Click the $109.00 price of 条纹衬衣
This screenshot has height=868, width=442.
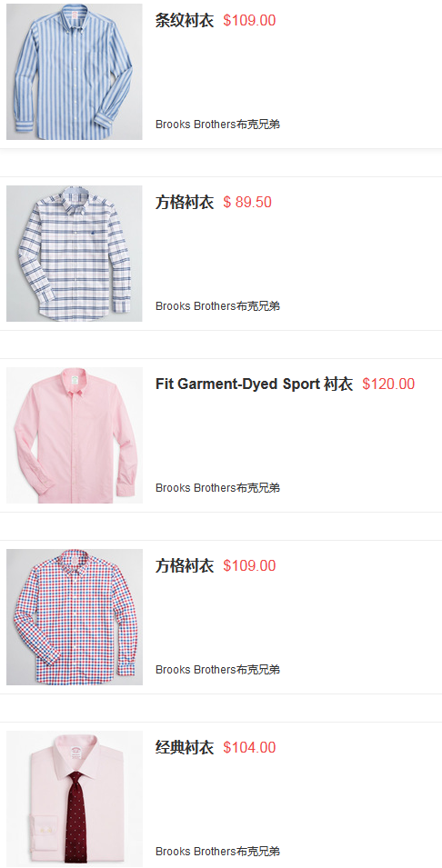coord(249,21)
